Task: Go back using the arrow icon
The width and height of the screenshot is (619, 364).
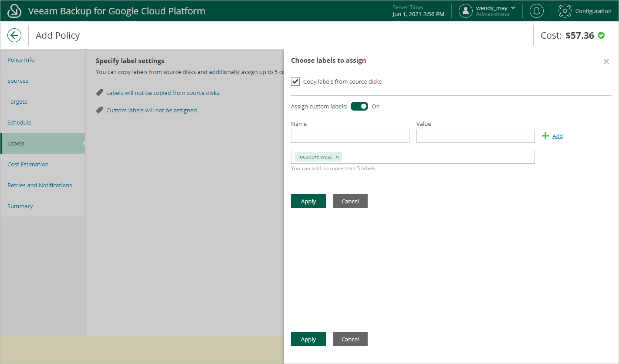Action: pyautogui.click(x=14, y=35)
